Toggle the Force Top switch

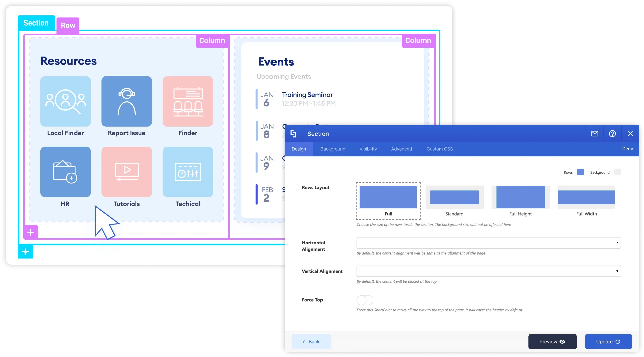pos(365,300)
